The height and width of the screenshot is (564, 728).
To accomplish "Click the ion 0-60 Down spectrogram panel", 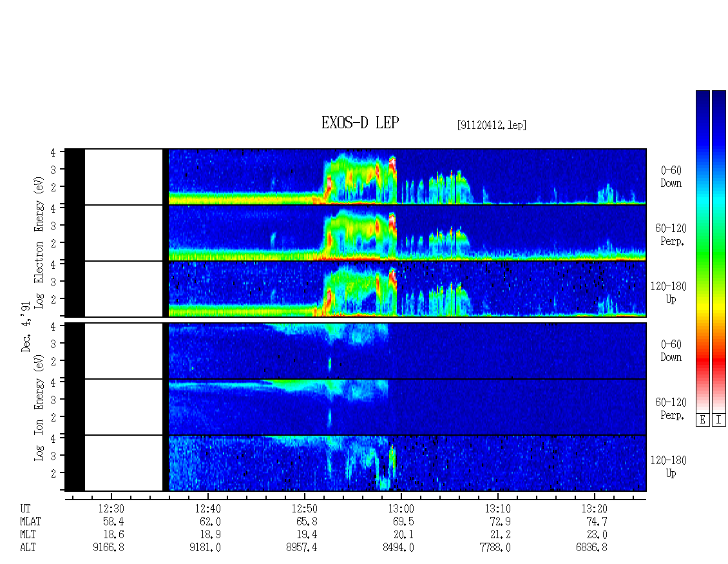I will point(356,351).
